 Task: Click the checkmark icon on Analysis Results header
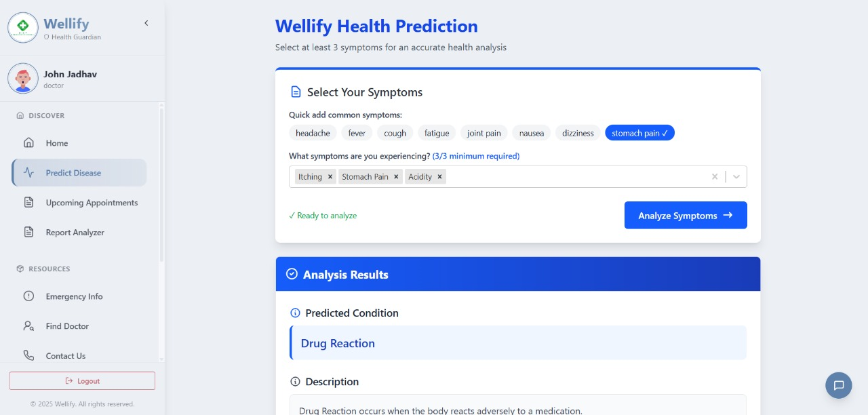(x=292, y=274)
